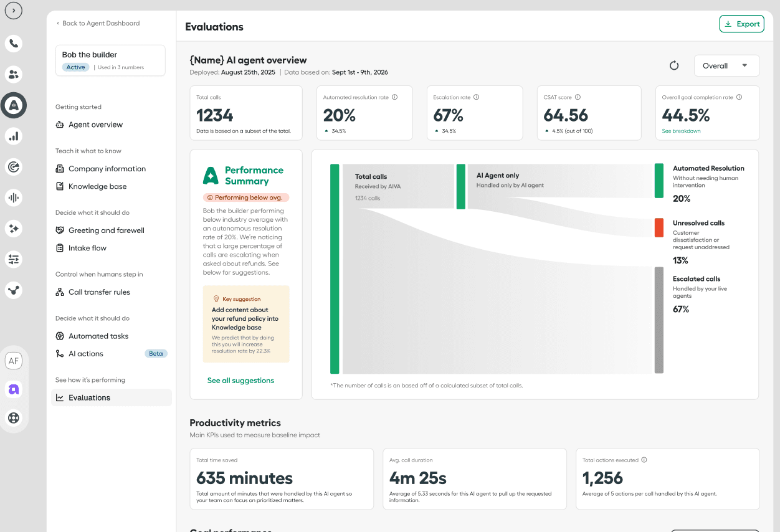Refresh the AI agent overview data
Screen dimensions: 780x532
[x=674, y=65]
